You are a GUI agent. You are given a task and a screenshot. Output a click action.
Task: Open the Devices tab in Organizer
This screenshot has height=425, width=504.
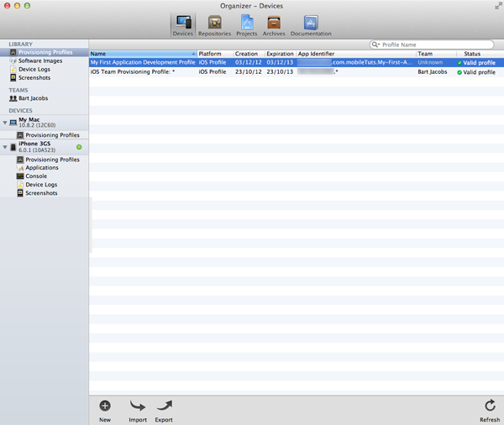click(183, 25)
